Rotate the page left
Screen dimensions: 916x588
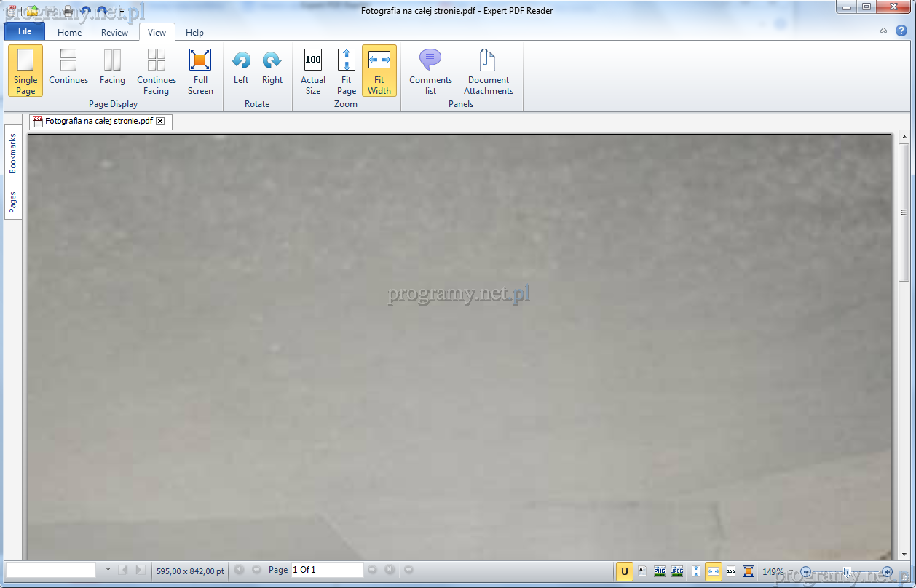coord(241,68)
